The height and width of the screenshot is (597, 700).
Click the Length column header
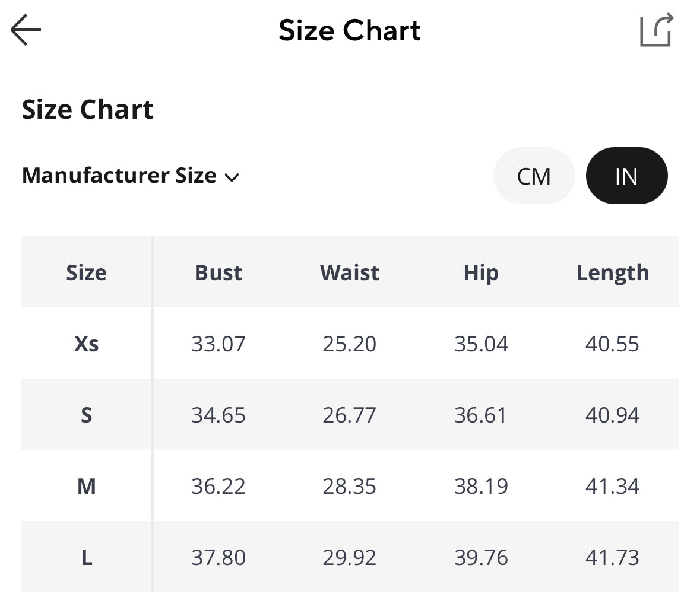[x=612, y=272]
